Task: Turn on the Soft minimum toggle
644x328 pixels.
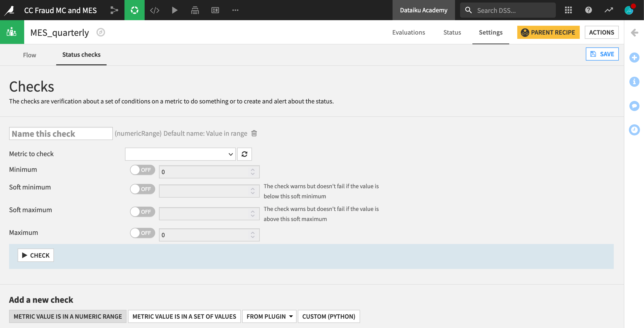Action: click(142, 189)
